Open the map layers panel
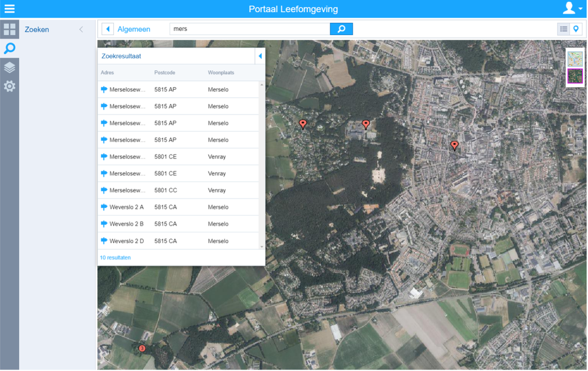 [x=9, y=67]
